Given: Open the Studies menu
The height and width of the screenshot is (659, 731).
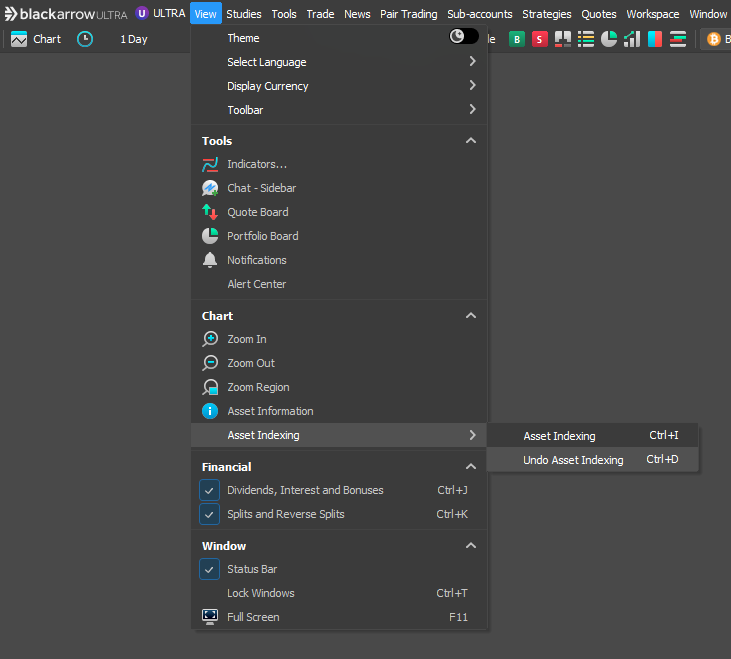Looking at the screenshot, I should pyautogui.click(x=243, y=14).
